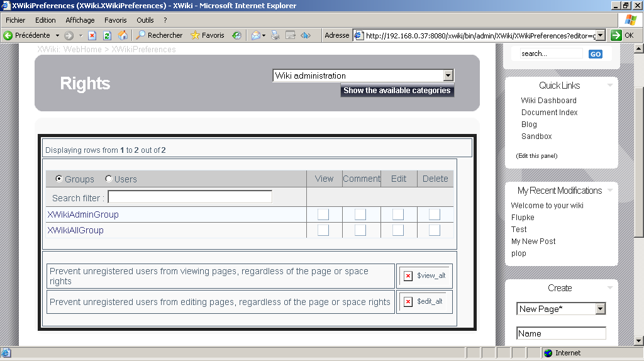Viewport: 644px width, 361px height.
Task: Click the Edit this panel link
Action: [x=537, y=156]
